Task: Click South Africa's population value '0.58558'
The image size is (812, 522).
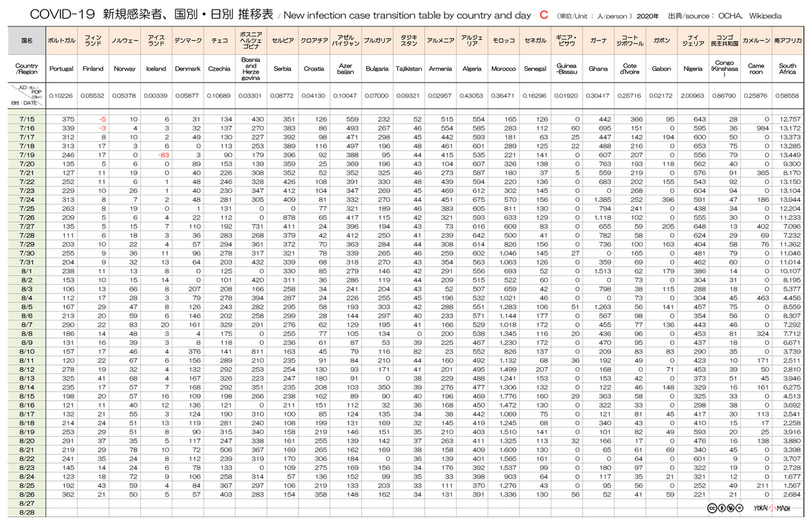Action: [x=788, y=96]
